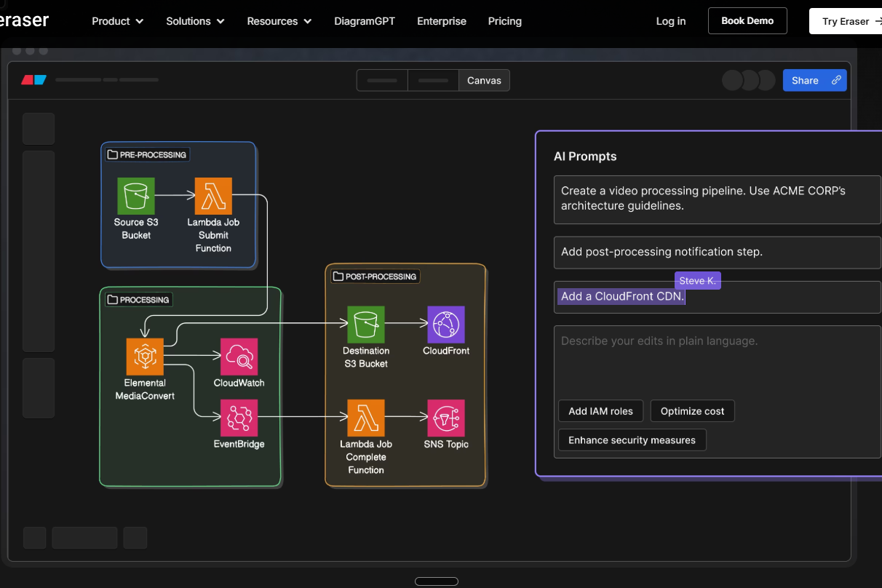
Task: Expand the Resources navigation dropdown
Action: [279, 21]
